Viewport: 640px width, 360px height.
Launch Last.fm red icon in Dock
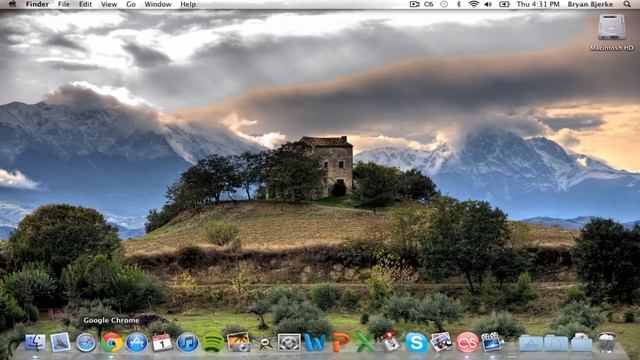click(467, 342)
